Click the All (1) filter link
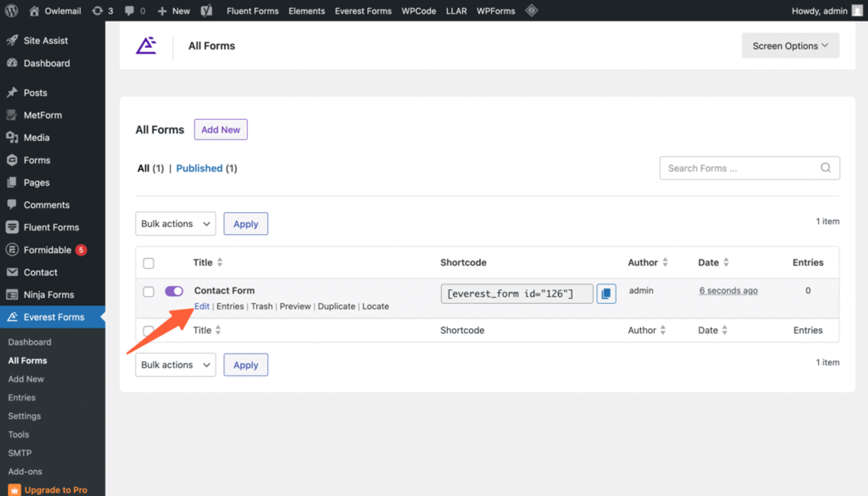 coord(150,168)
